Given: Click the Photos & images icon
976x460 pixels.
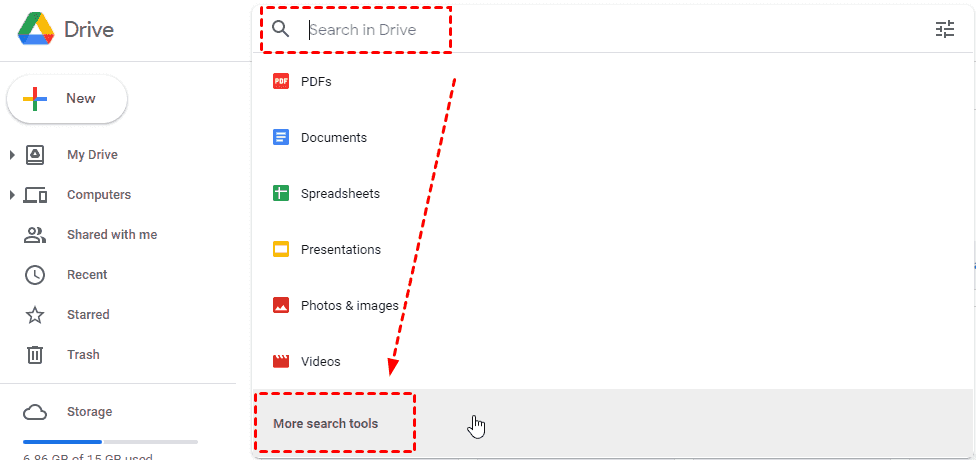Looking at the screenshot, I should pos(281,306).
